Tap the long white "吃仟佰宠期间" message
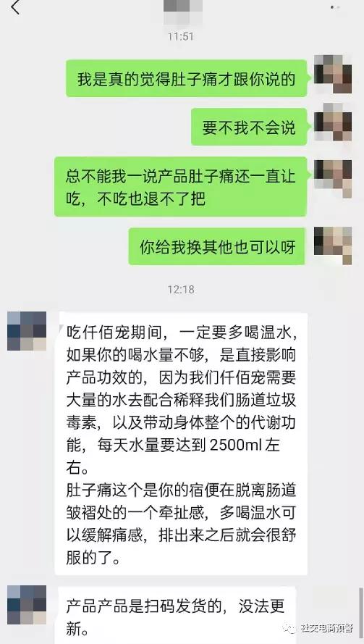 (x=181, y=443)
